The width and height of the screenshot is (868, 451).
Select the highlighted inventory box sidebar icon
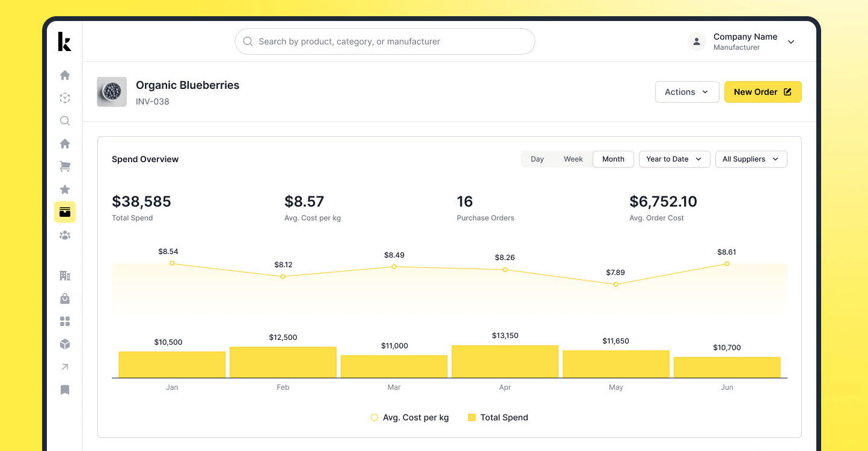65,212
